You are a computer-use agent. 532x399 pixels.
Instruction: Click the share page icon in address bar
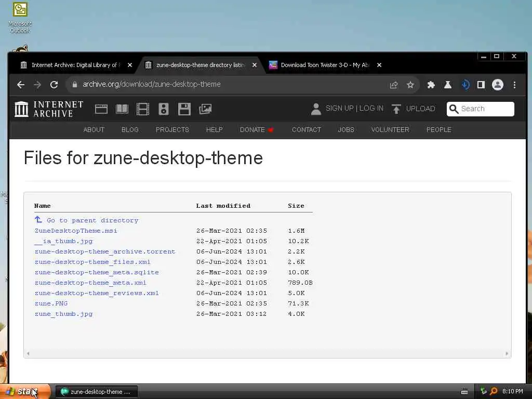click(x=394, y=85)
